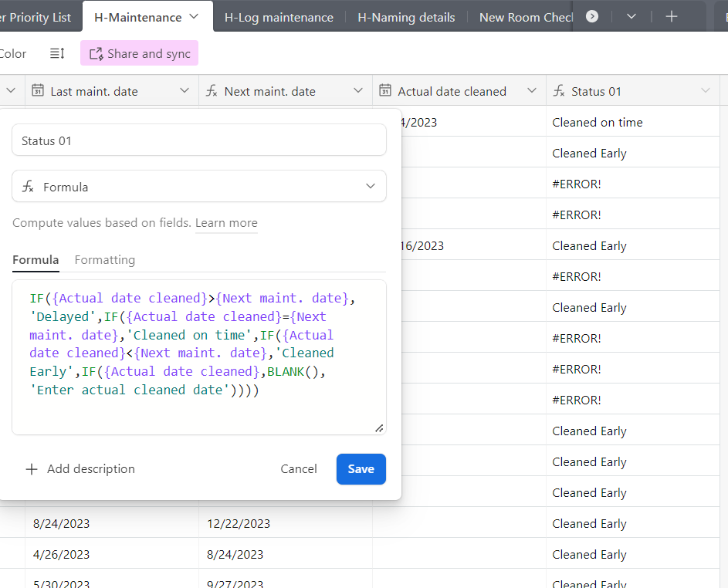
Task: Open the leftmost partially hidden column chevron
Action: coord(11,90)
